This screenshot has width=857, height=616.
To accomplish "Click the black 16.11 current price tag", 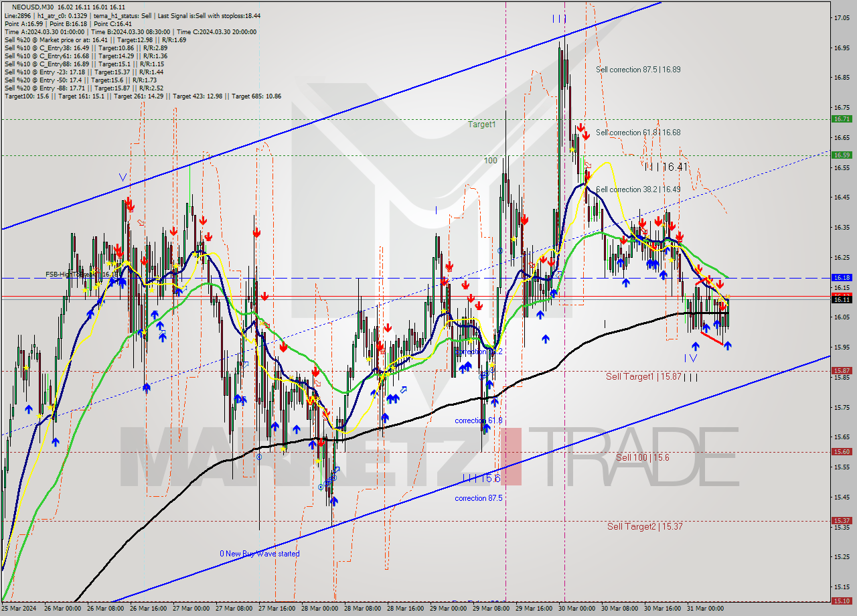I will click(842, 299).
